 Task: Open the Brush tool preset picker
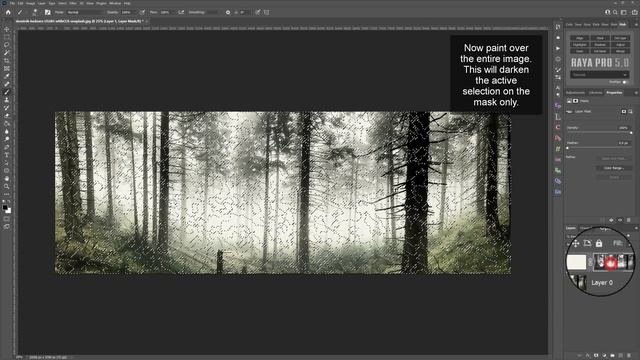(21, 12)
